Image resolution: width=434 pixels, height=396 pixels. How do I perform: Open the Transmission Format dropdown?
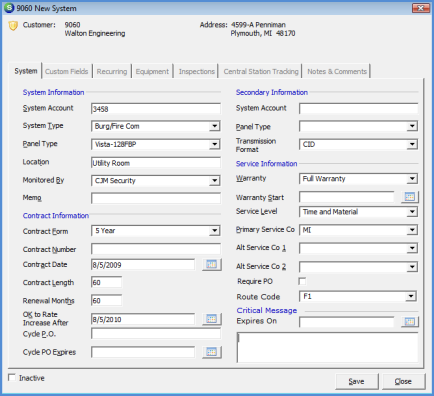(x=412, y=144)
